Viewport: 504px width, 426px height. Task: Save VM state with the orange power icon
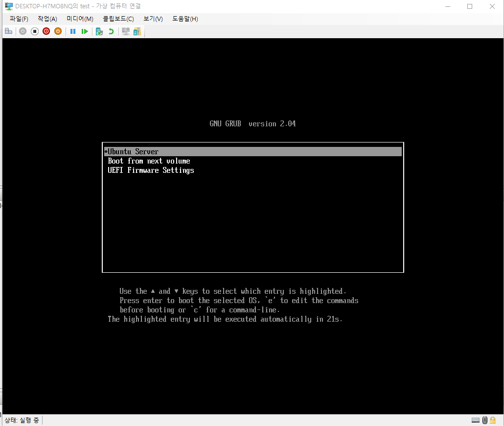click(x=58, y=31)
